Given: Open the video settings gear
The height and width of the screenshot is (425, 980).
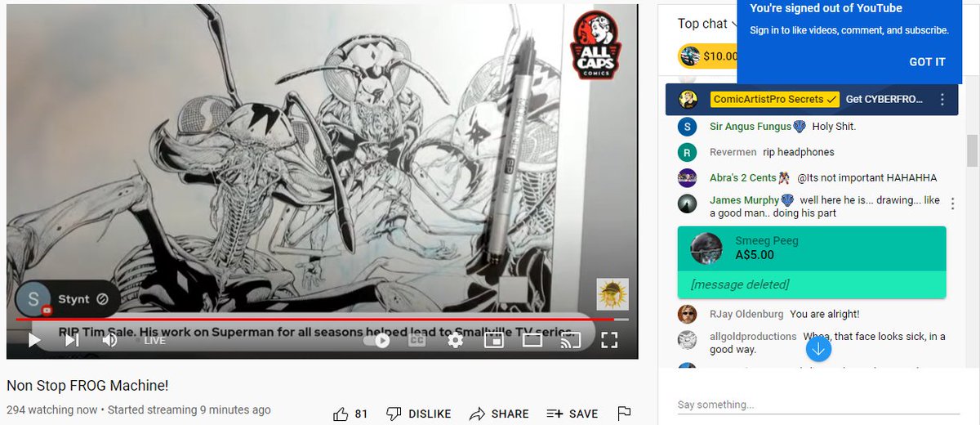Looking at the screenshot, I should click(x=455, y=340).
